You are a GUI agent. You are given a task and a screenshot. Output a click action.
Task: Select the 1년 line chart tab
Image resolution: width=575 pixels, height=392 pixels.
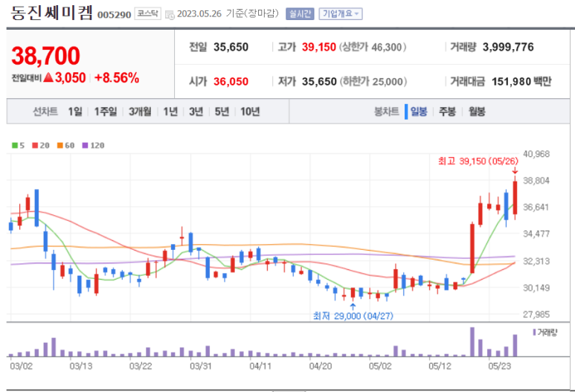(170, 112)
